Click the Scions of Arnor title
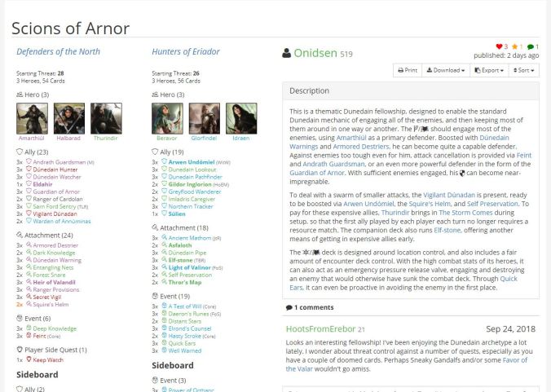The image size is (551, 392). tap(71, 29)
